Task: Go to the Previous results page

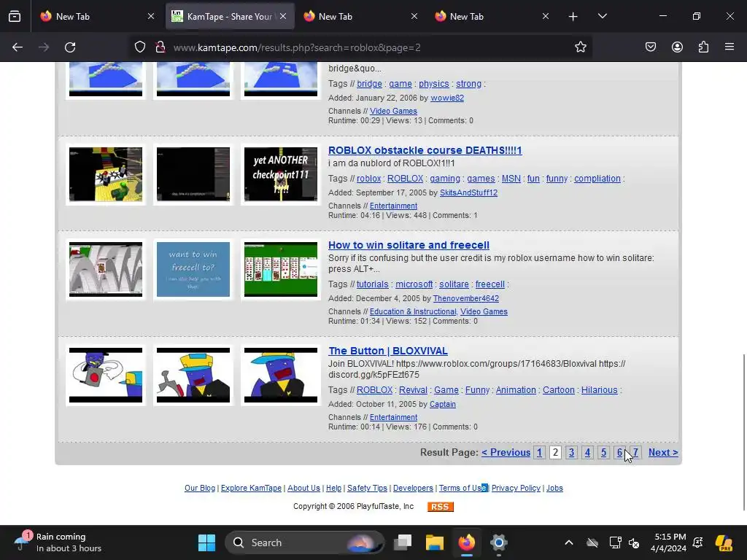Action: [506, 452]
